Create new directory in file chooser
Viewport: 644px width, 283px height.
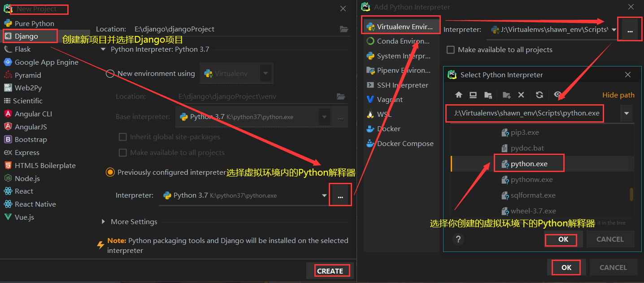(x=506, y=95)
